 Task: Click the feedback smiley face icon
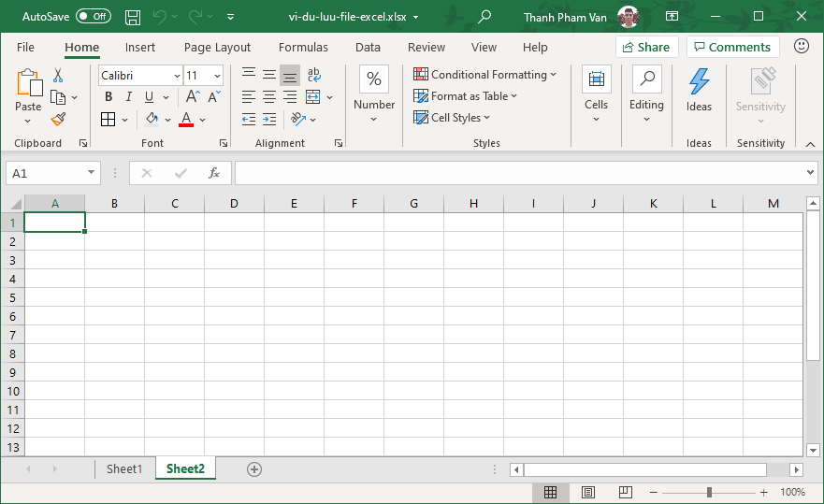click(x=802, y=46)
